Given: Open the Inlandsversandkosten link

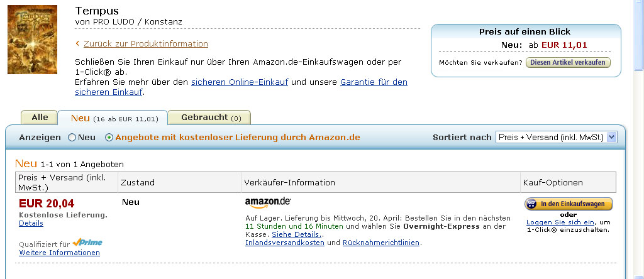Looking at the screenshot, I should coord(285,243).
